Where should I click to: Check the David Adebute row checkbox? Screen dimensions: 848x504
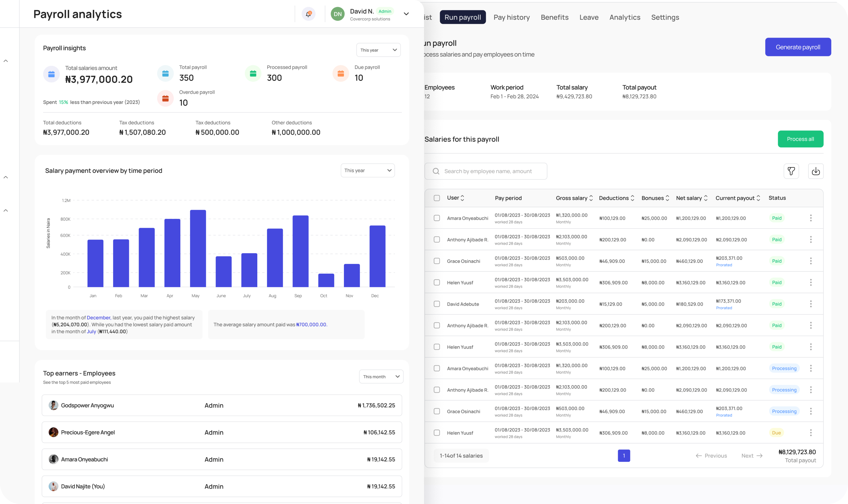click(x=437, y=304)
